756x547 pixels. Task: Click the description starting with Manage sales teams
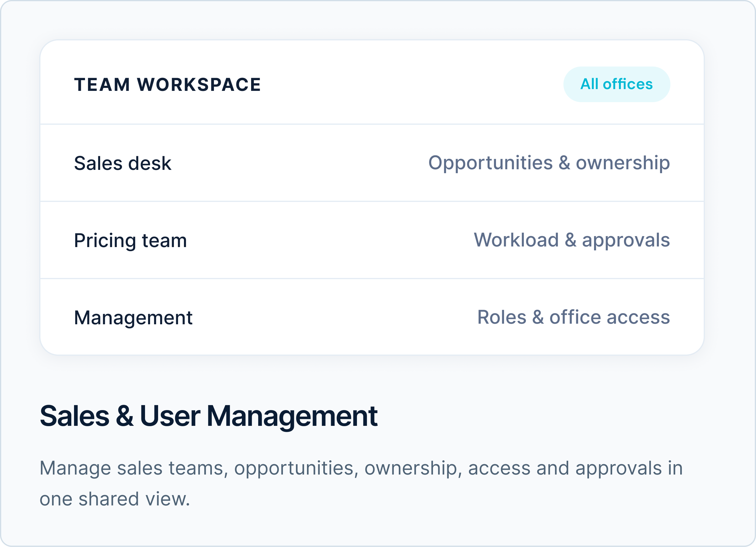coord(361,483)
